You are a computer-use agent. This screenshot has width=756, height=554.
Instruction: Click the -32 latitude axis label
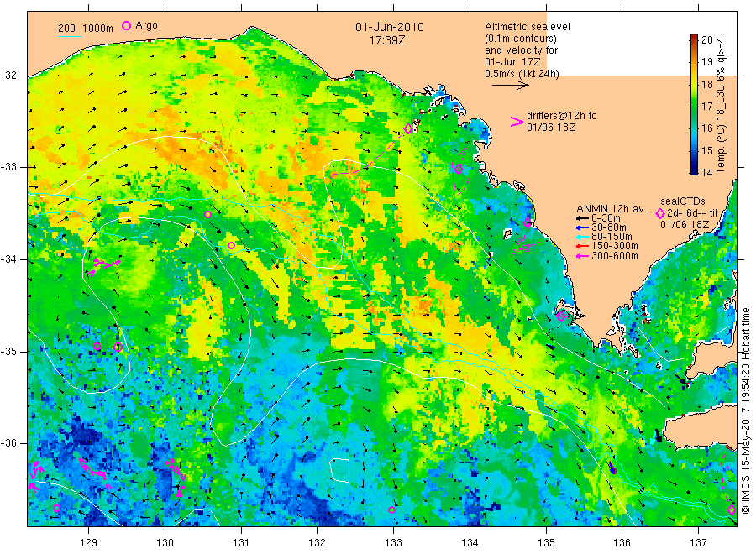coord(8,76)
